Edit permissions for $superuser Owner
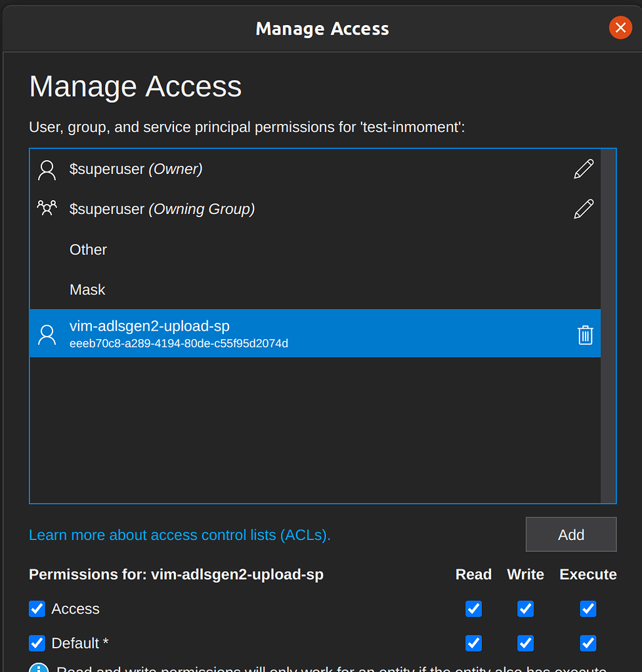 (584, 169)
